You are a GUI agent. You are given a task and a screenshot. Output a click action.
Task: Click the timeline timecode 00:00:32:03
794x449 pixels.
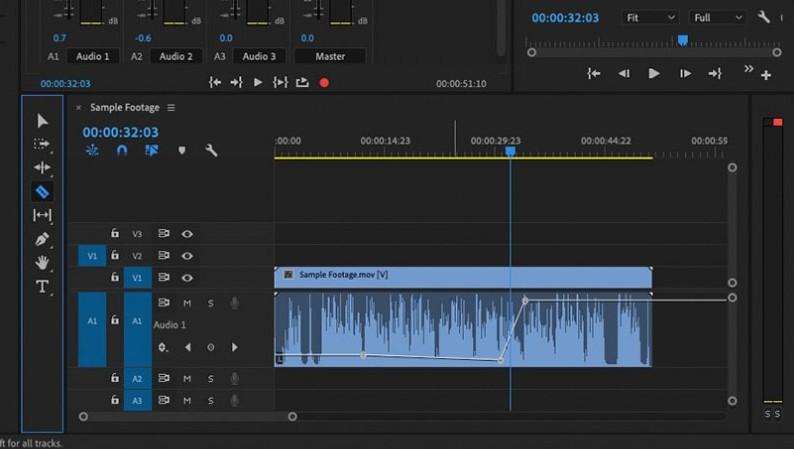coord(121,132)
